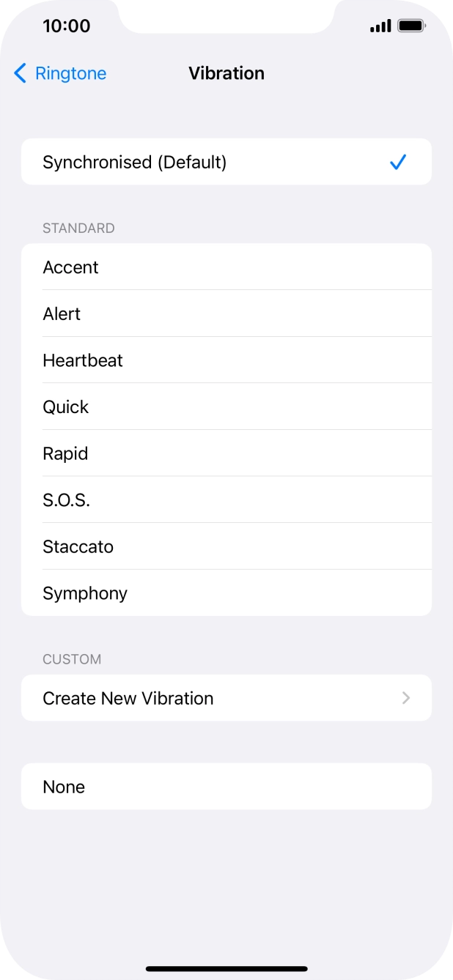The image size is (453, 980).
Task: Choose Rapid vibration pattern
Action: coord(65,453)
